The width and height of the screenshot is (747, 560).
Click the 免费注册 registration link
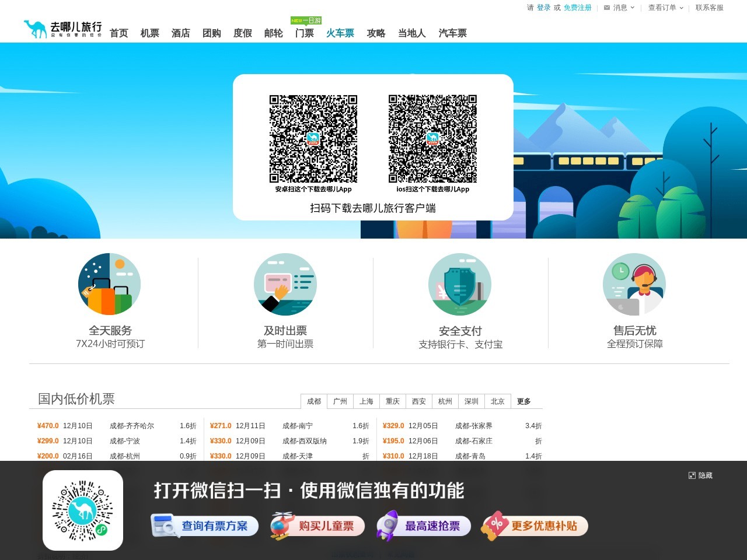(x=577, y=8)
